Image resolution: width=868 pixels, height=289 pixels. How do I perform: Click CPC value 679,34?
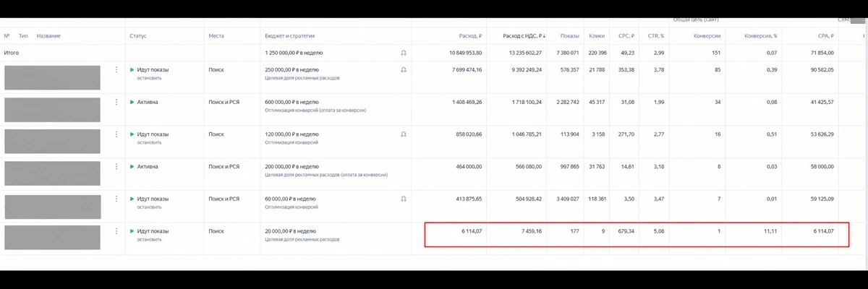tap(626, 231)
